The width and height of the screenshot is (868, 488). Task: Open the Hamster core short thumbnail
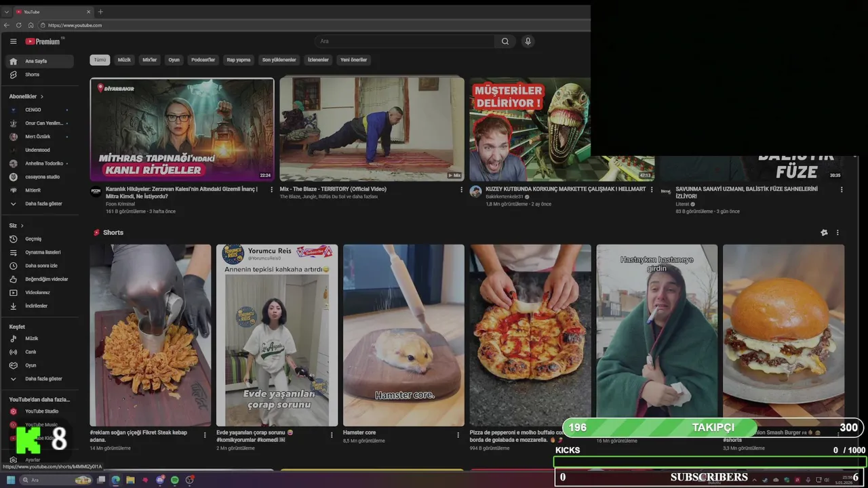click(403, 335)
